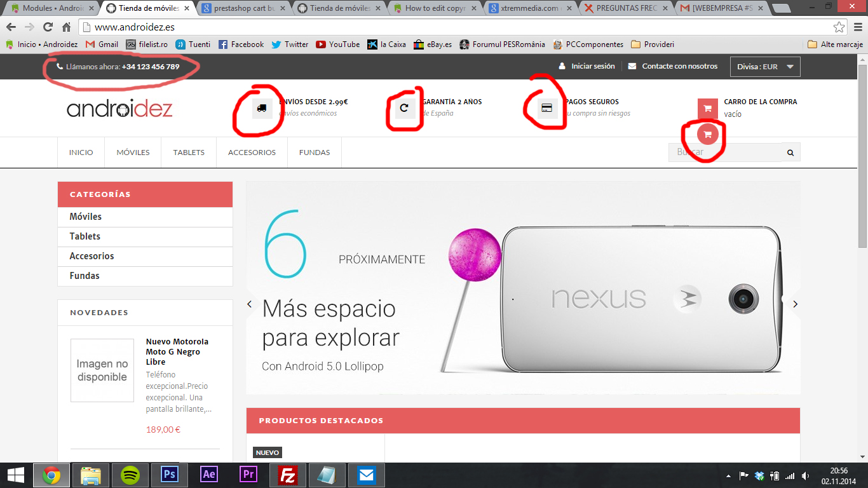Switch to the Modules • Androidez tab
Image resolution: width=868 pixels, height=488 pixels.
point(52,9)
